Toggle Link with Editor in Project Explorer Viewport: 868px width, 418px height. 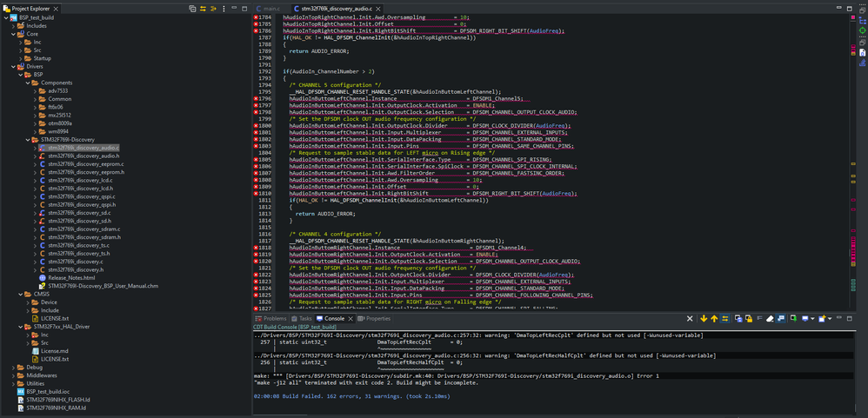(x=203, y=9)
